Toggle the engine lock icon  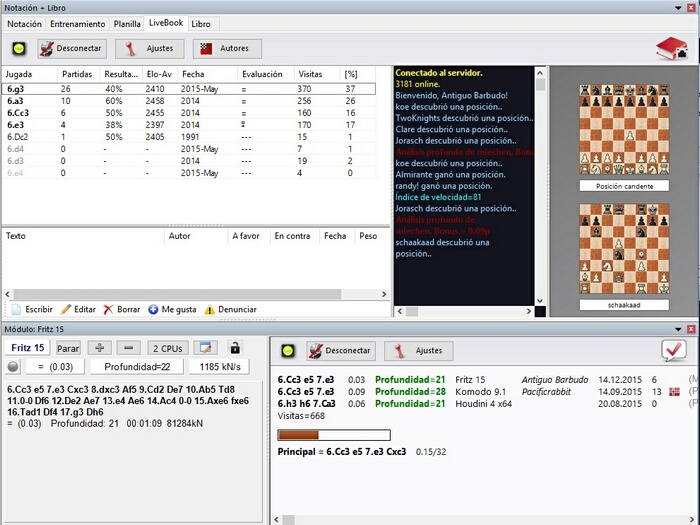235,347
